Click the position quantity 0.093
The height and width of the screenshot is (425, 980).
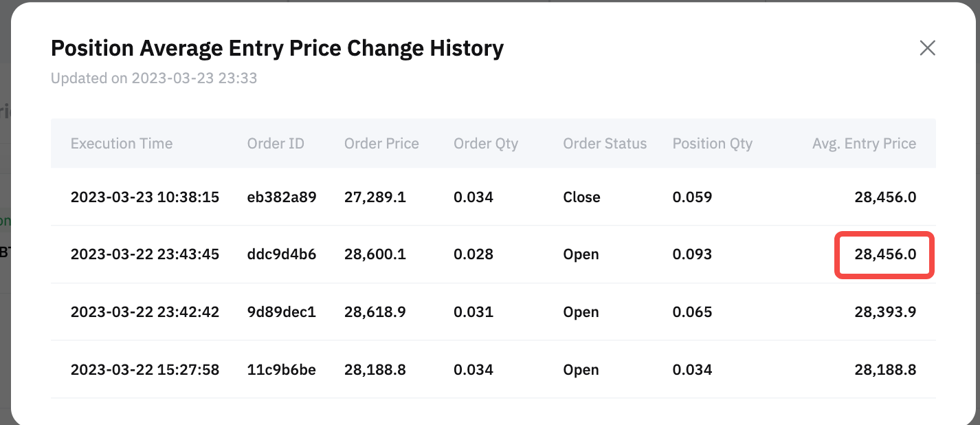pyautogui.click(x=692, y=254)
